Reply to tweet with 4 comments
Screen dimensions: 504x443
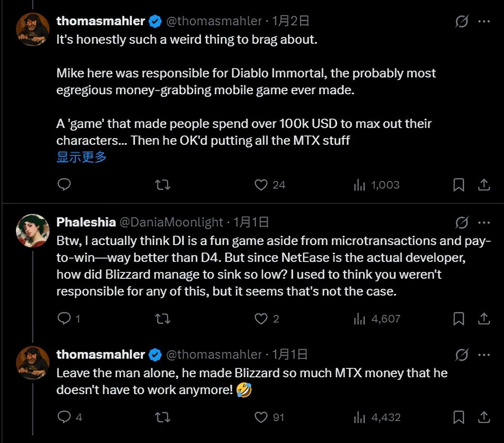(64, 417)
